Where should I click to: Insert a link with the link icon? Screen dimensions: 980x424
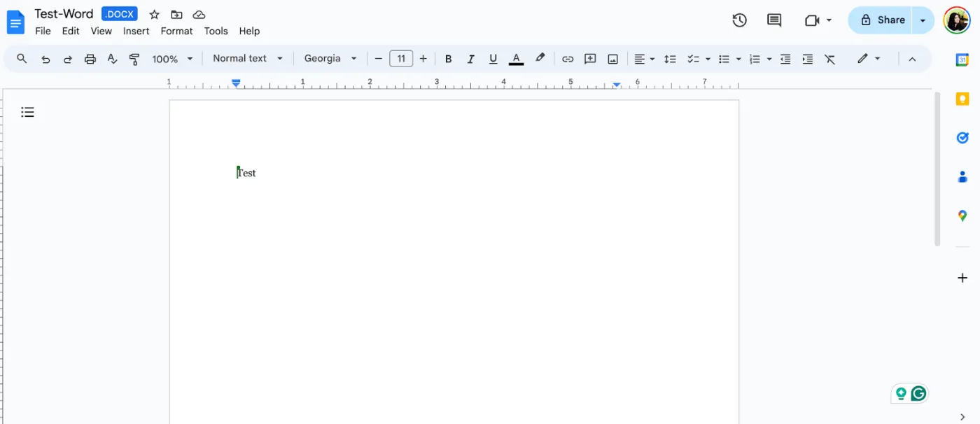[x=568, y=59]
